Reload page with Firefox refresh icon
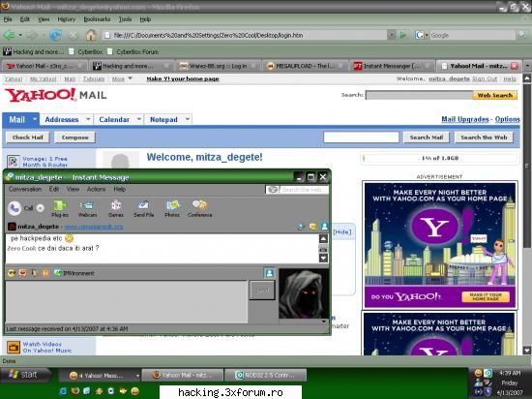 coord(55,35)
